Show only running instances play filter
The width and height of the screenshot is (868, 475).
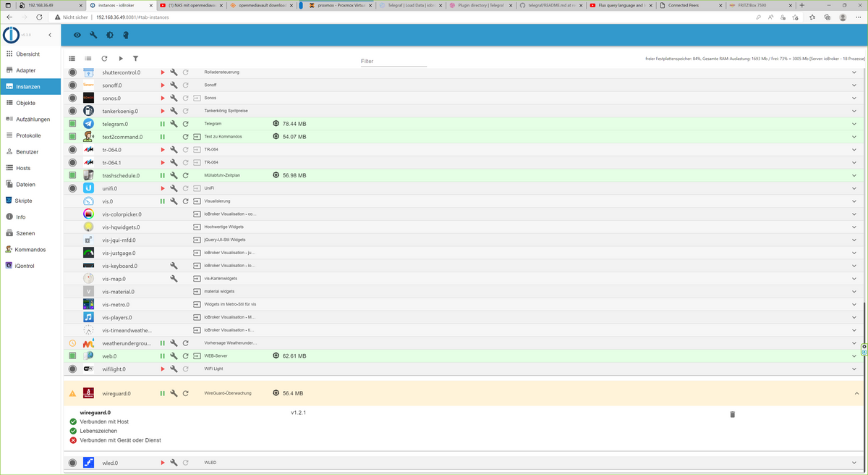pyautogui.click(x=121, y=59)
